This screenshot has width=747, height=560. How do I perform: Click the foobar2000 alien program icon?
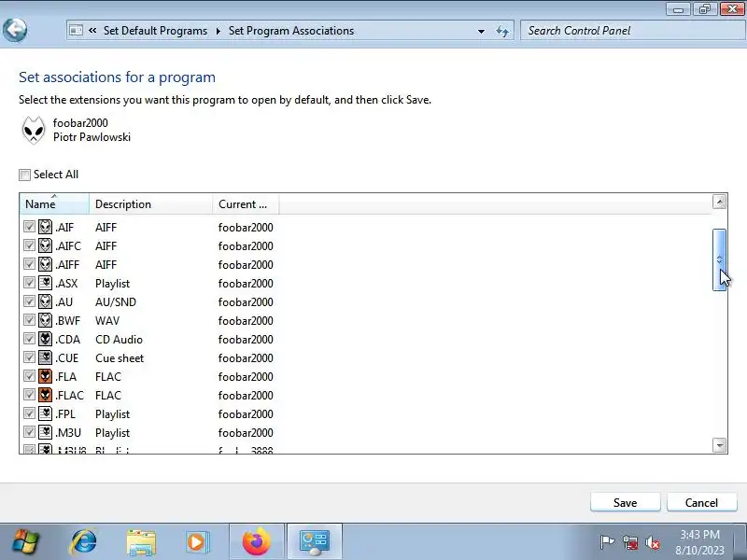coord(34,130)
